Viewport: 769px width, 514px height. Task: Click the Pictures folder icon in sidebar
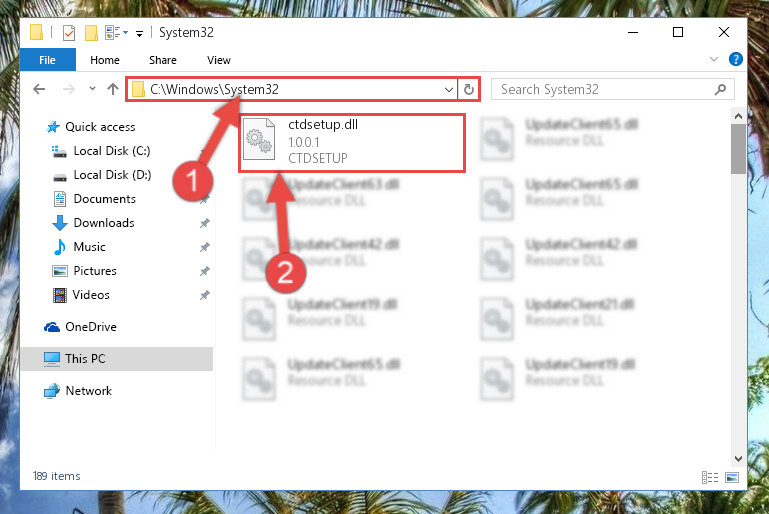point(60,271)
